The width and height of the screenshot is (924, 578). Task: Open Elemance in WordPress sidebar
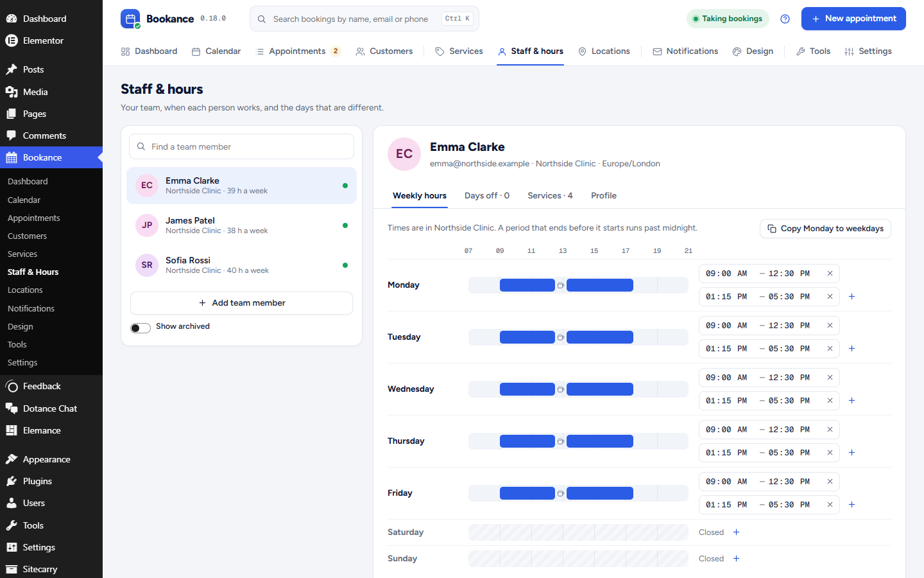coord(51,430)
